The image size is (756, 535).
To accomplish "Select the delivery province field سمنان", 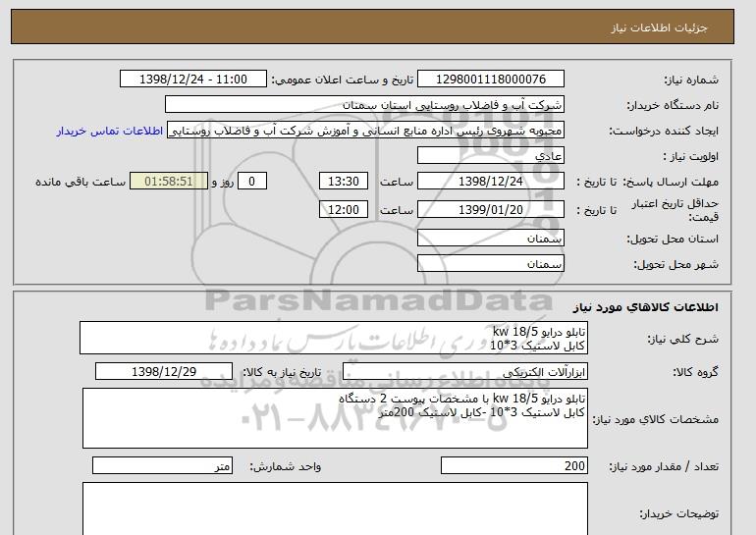I will [x=490, y=239].
